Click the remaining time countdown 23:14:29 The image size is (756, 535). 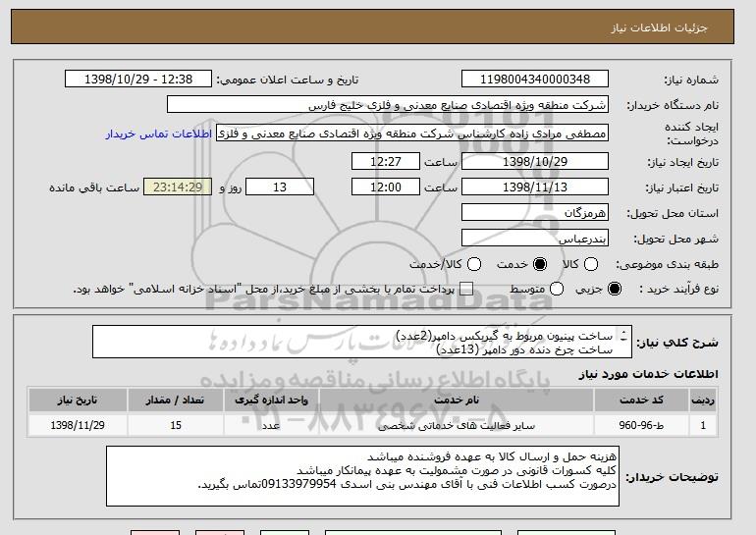pyautogui.click(x=178, y=187)
